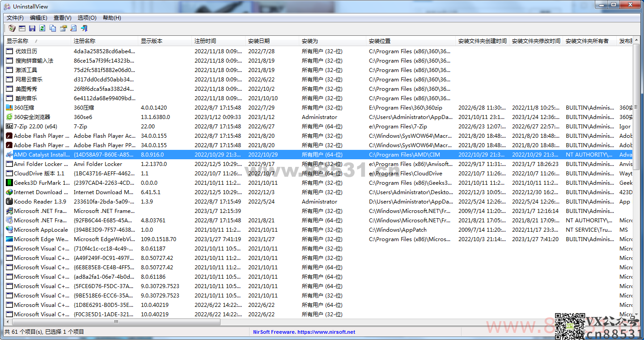Click the 搜狗拼音输入法 row icon

(9, 60)
